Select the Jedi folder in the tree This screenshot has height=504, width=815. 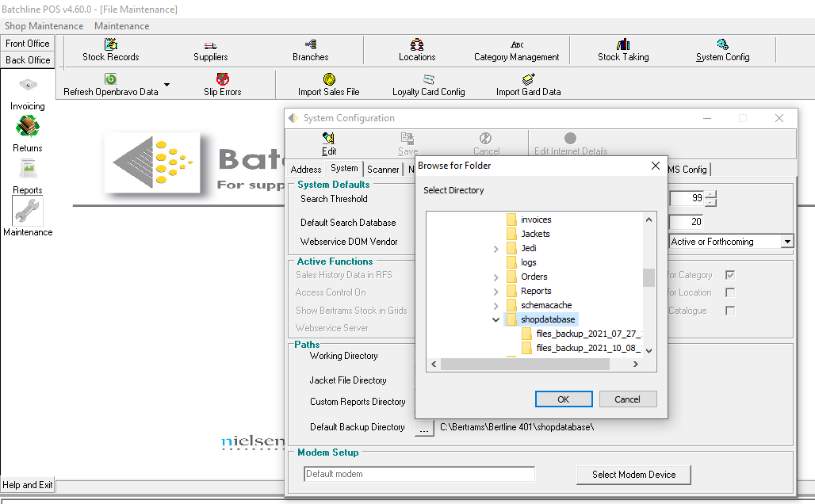coord(529,248)
